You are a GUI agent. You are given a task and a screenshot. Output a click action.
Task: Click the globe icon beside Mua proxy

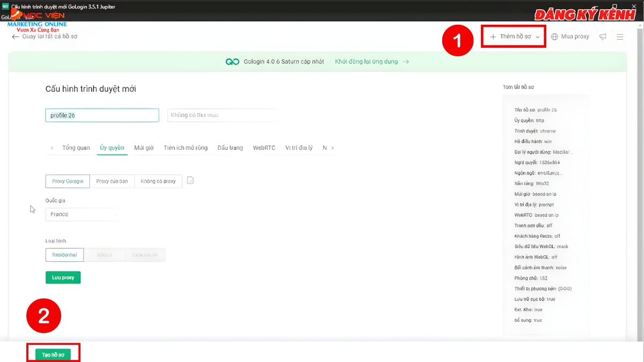(553, 36)
